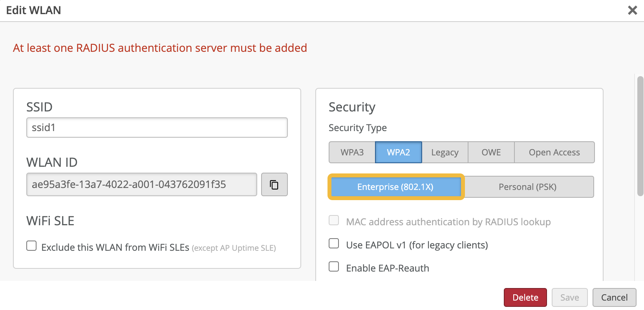Set security to Open Access
This screenshot has width=644, height=310.
[554, 152]
